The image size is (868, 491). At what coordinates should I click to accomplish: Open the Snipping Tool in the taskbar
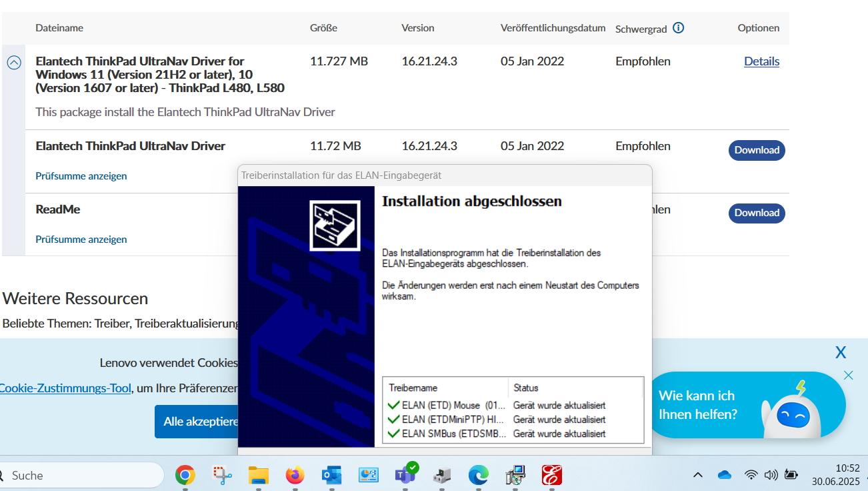pyautogui.click(x=222, y=475)
